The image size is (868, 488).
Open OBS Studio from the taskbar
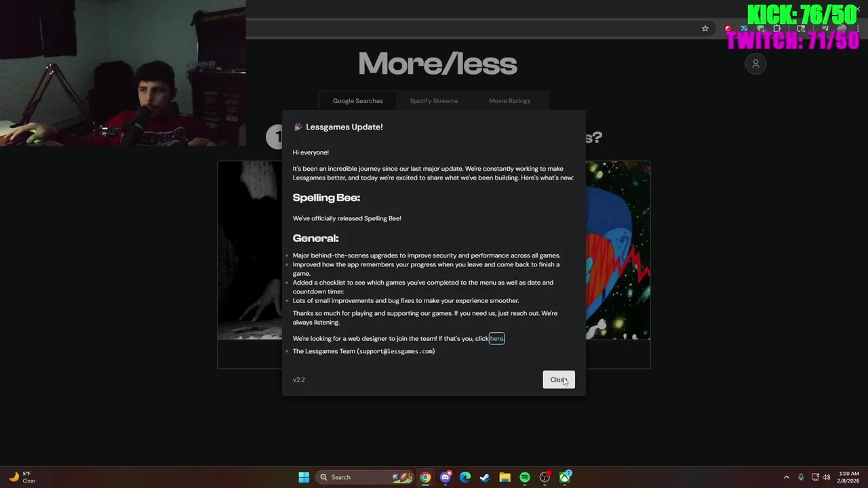pos(545,477)
